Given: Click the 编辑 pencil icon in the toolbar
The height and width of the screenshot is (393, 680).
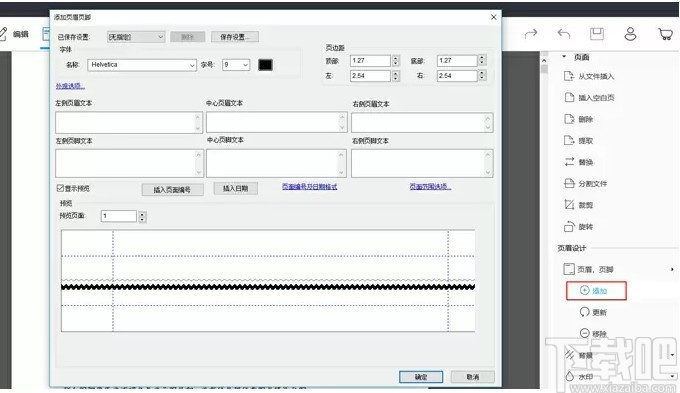Looking at the screenshot, I should click(x=3, y=34).
